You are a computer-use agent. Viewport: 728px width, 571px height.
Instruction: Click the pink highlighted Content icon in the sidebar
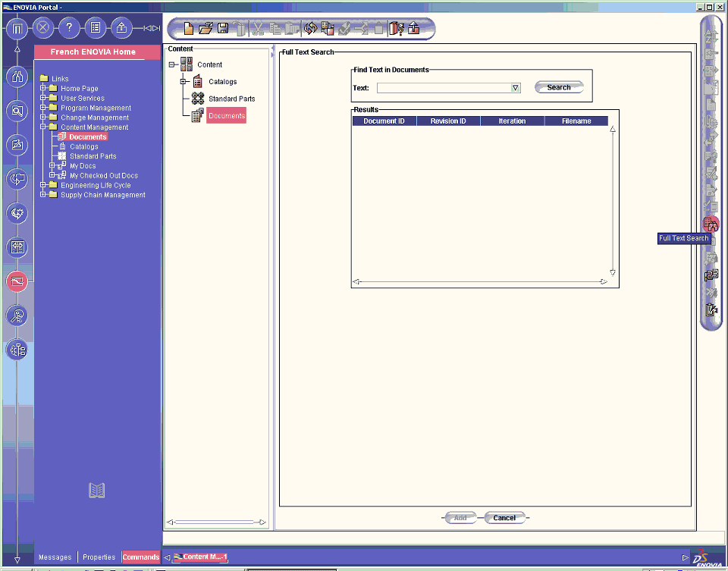pyautogui.click(x=17, y=281)
